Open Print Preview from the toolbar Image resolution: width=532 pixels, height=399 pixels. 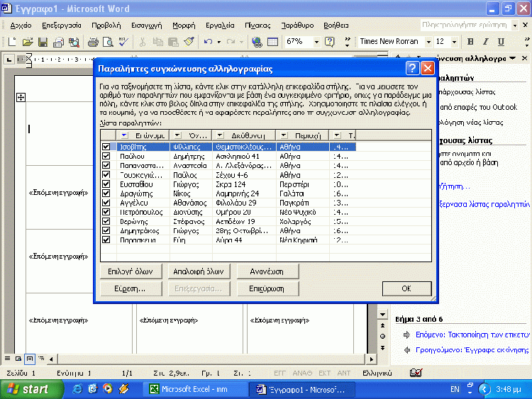click(108, 42)
